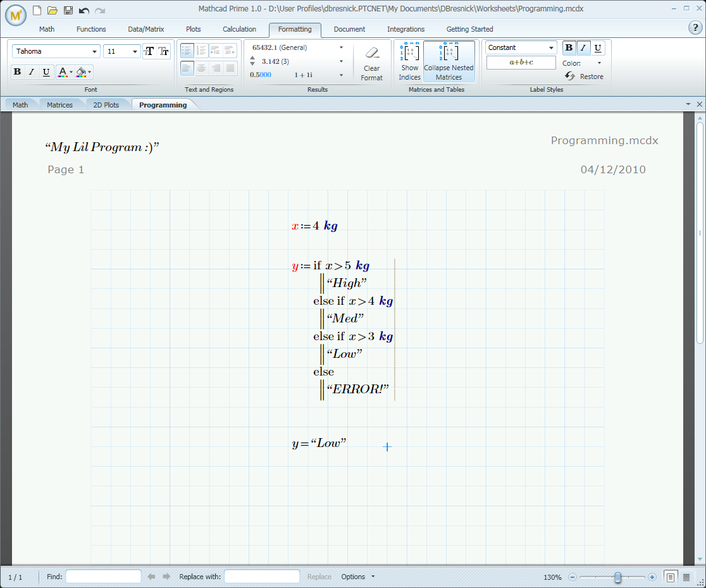Screen dimensions: 706x588
Task: Click the Save file icon
Action: 68,11
